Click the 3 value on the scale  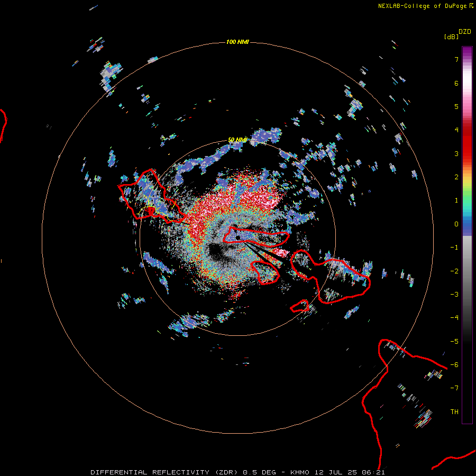(x=456, y=153)
